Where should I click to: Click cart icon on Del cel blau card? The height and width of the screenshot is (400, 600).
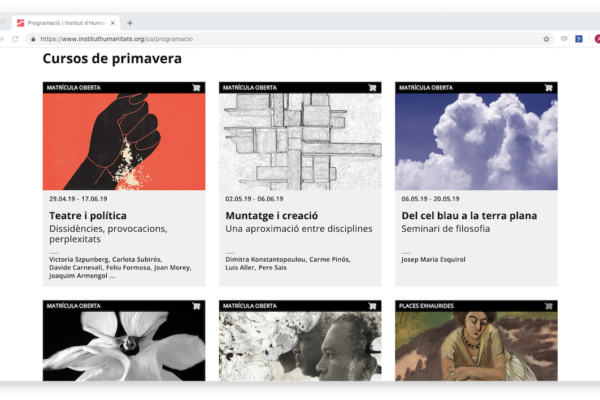pyautogui.click(x=548, y=88)
